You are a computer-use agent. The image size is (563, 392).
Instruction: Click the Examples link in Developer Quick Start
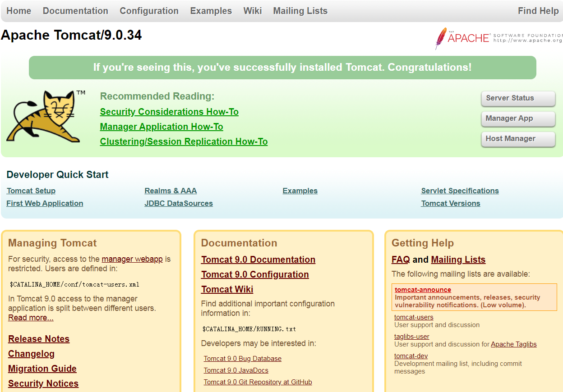point(300,191)
